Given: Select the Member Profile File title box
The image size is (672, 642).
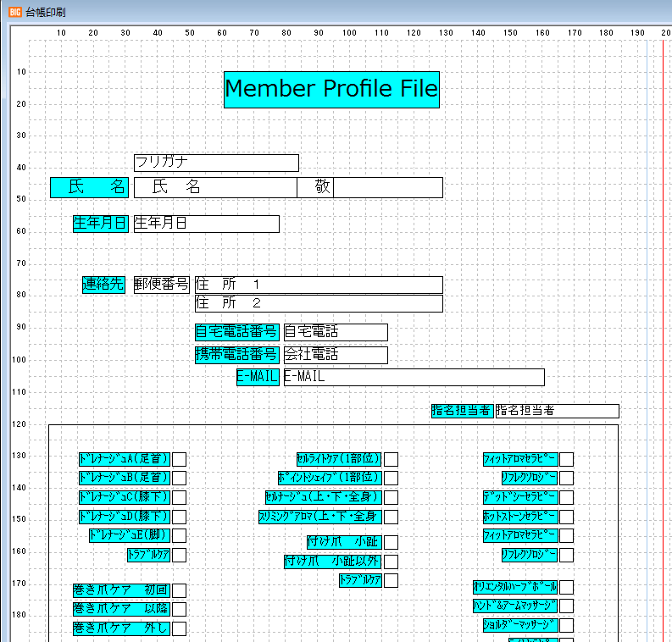Looking at the screenshot, I should click(x=331, y=89).
